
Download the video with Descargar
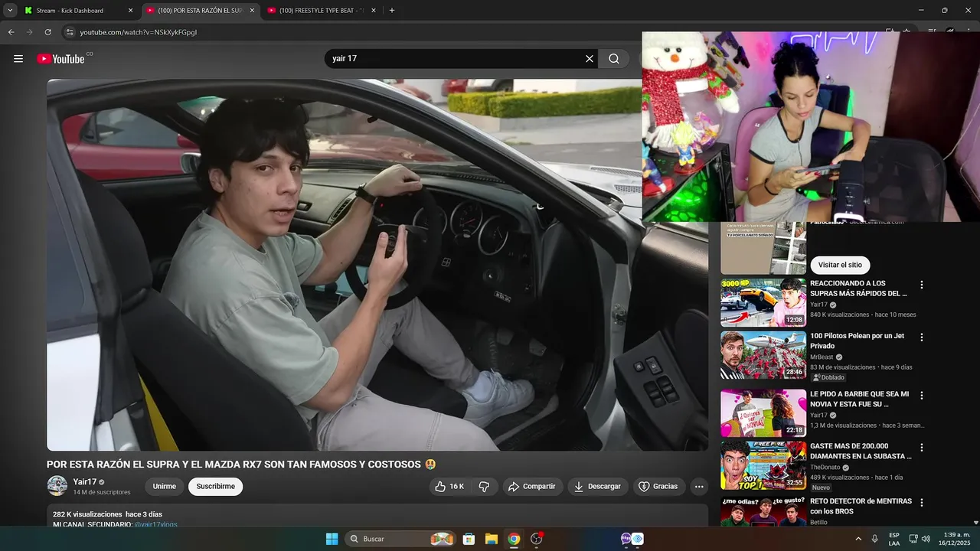point(598,487)
